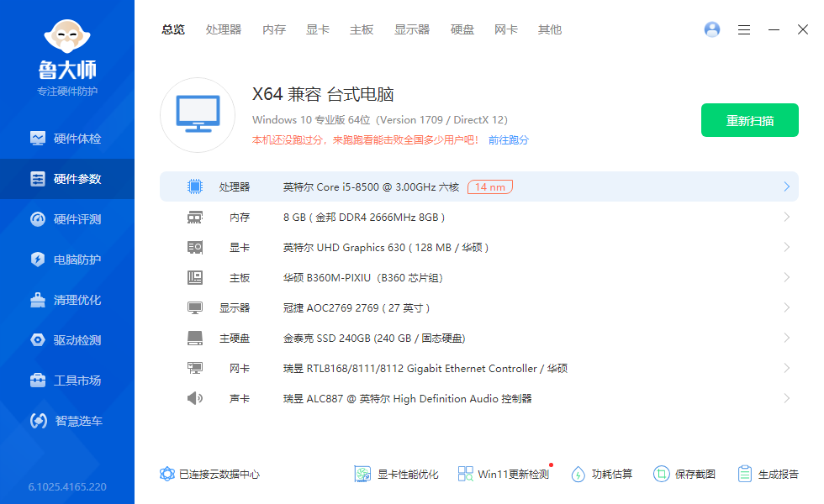Switch to the 显卡 tab
Screen dimensions: 824x504
point(317,29)
